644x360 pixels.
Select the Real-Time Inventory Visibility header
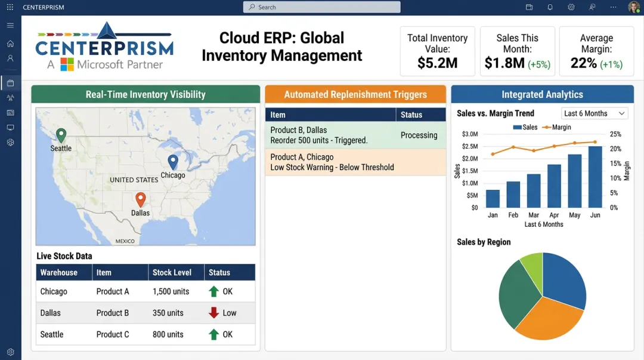[145, 94]
